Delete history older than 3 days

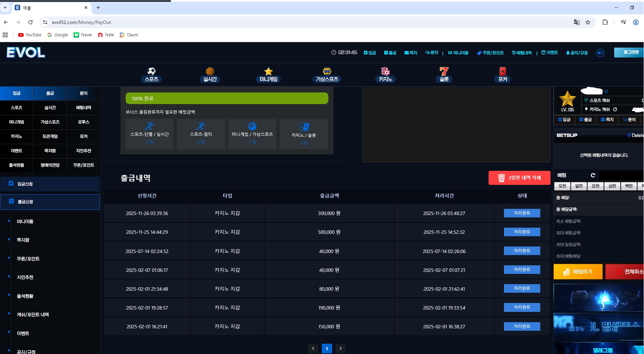tap(519, 178)
